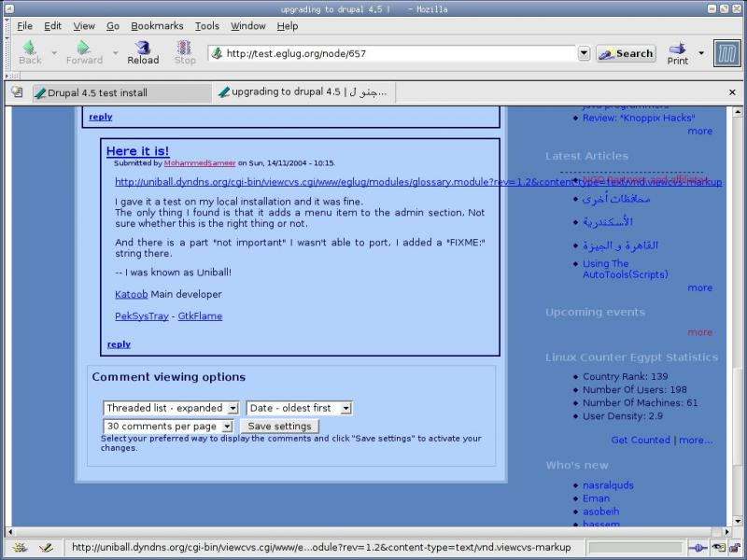Open the URL history dropdown arrow
Screen dimensions: 747x560
(x=584, y=53)
